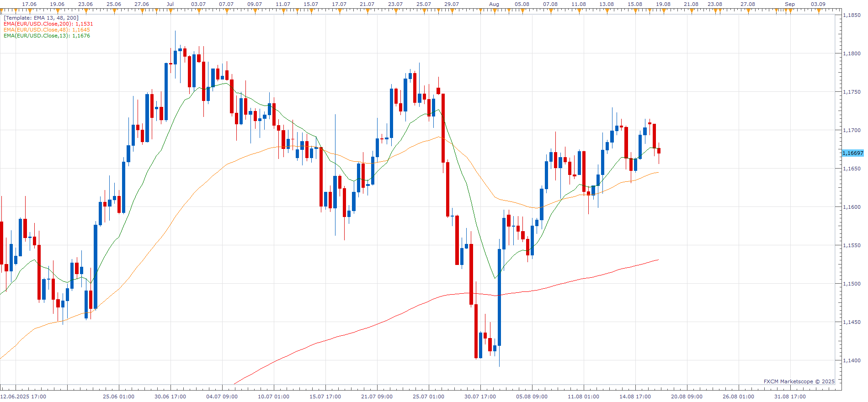This screenshot has width=868, height=402.
Task: Click the 29.07 date label
Action: 452,4
